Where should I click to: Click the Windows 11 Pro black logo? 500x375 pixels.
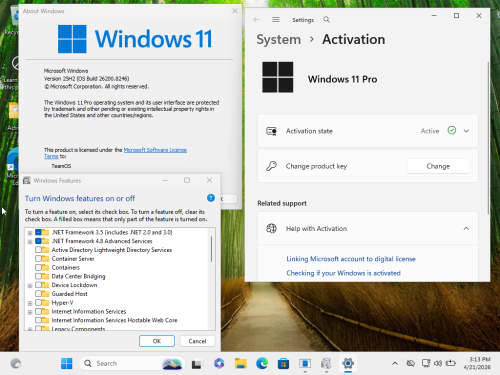coord(278,77)
